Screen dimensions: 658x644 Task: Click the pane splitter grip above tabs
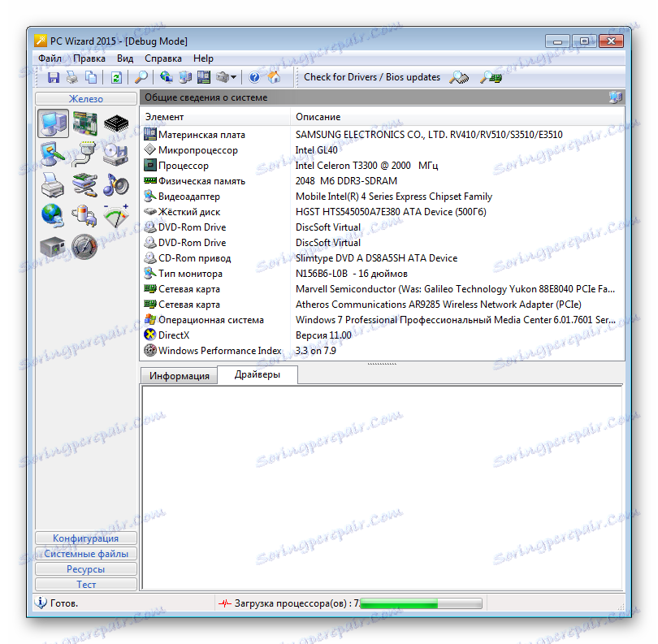coord(382,364)
